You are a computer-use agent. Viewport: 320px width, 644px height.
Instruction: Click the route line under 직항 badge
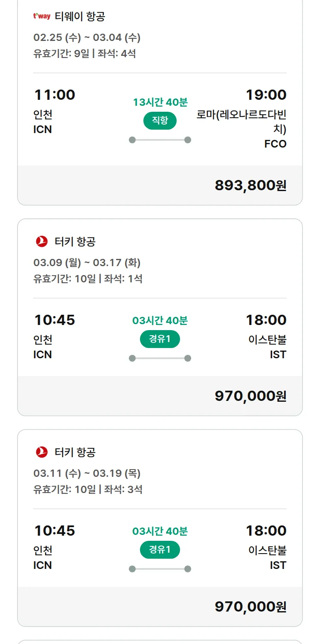pyautogui.click(x=160, y=140)
